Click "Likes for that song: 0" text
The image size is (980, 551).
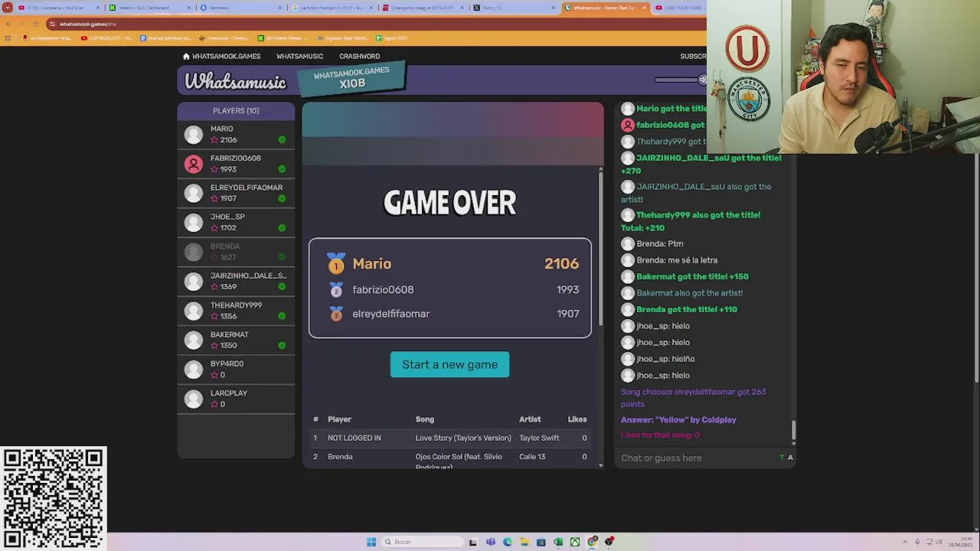click(x=660, y=435)
